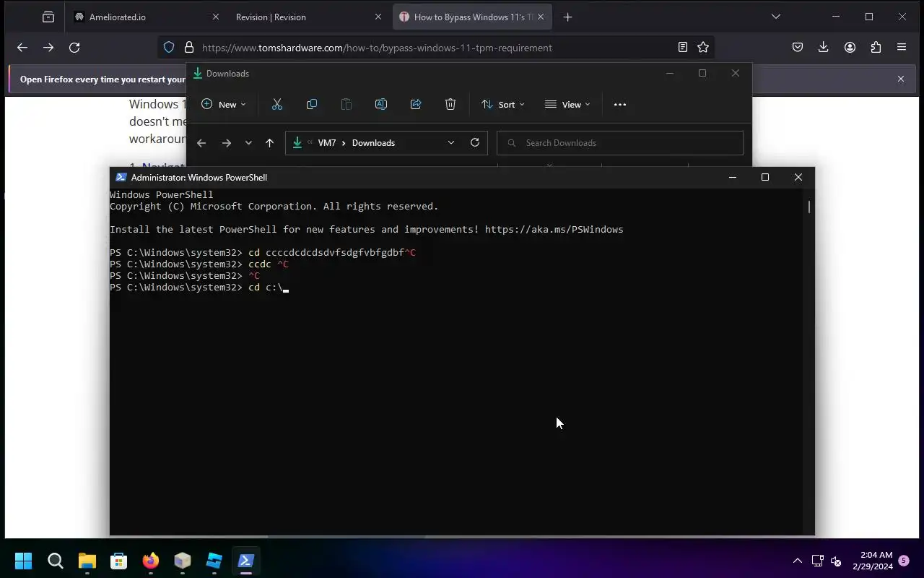Open the View dropdown in Downloads

(x=567, y=104)
